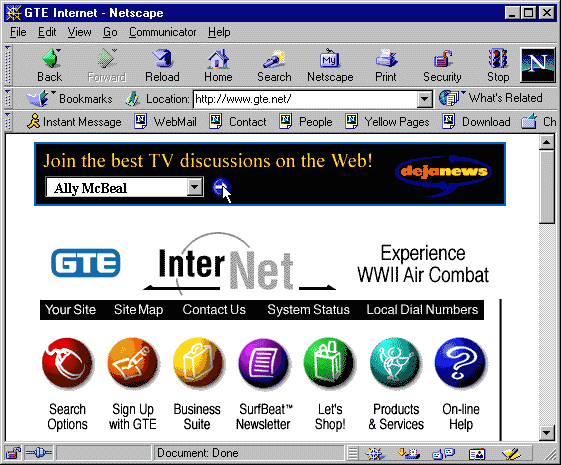Click the page location proxy icon
Viewport: 561px width, 465px height.
(x=132, y=99)
